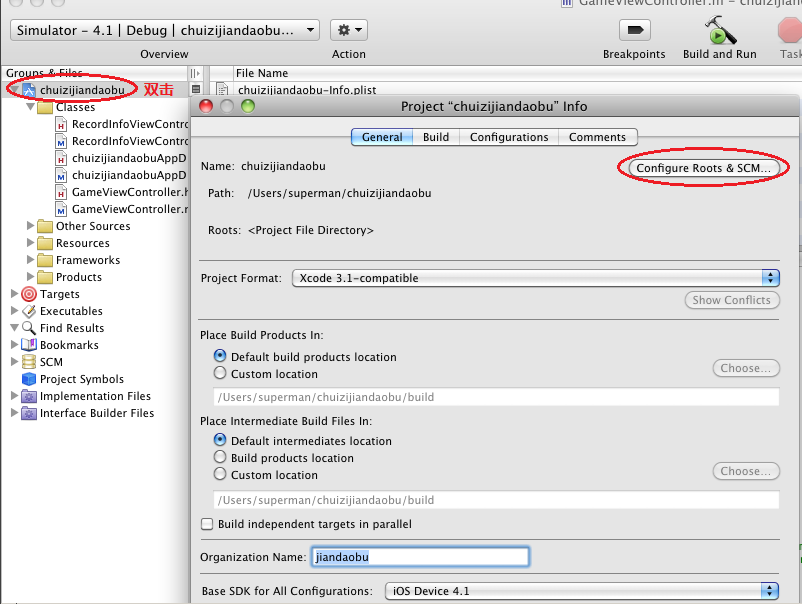
Task: Click the Implementation Files smart group icon
Action: 29,396
